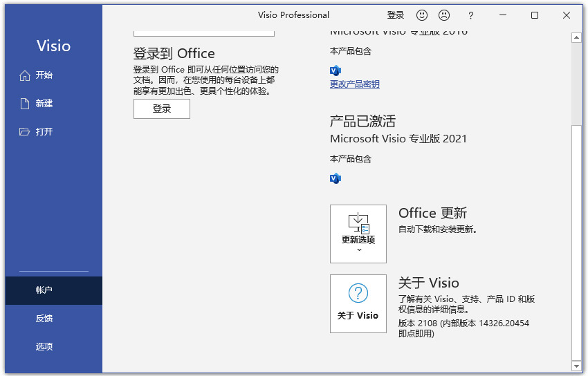The width and height of the screenshot is (588, 376).
Task: Send a smile via happy face icon
Action: [422, 15]
